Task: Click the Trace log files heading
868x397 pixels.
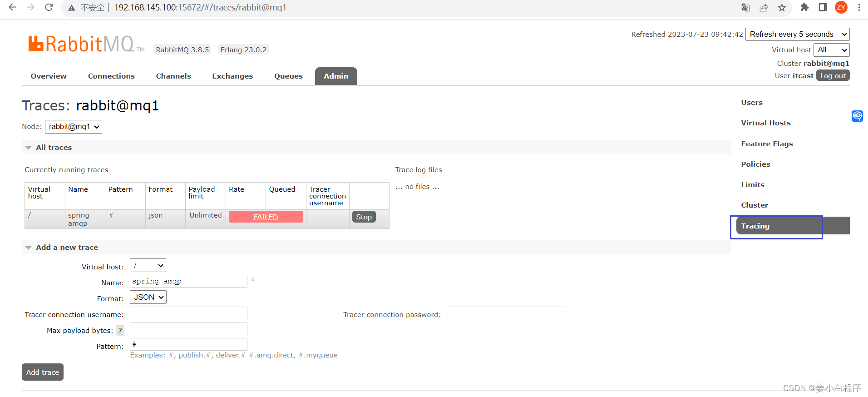Action: tap(419, 170)
